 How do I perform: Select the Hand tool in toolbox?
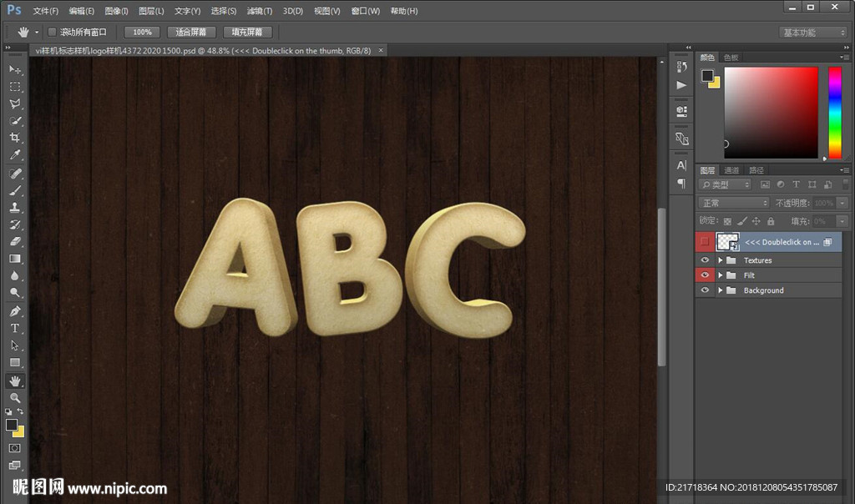(15, 381)
